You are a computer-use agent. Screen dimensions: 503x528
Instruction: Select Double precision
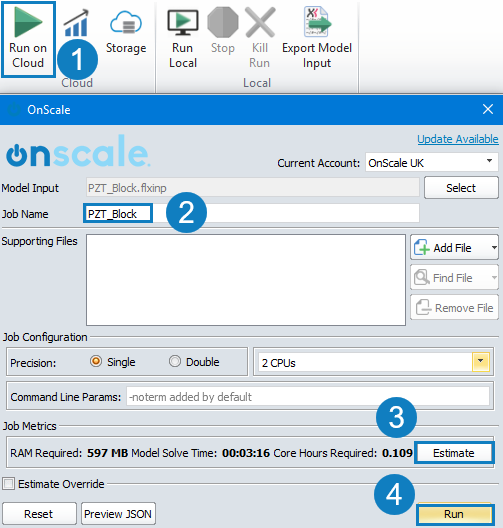[175, 361]
